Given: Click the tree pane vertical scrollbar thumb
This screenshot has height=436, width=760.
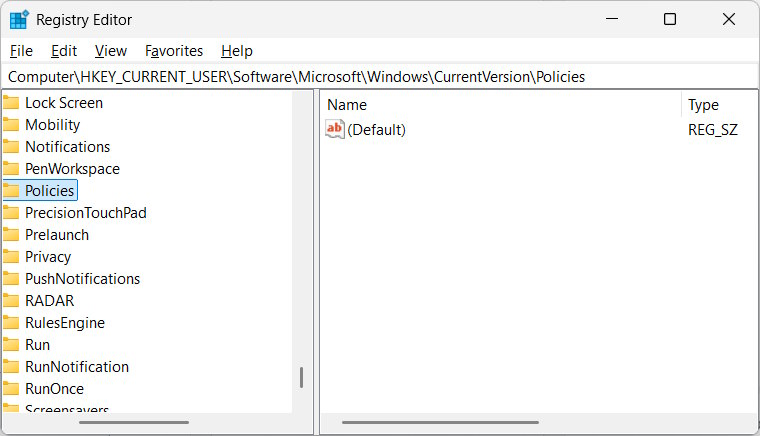Looking at the screenshot, I should [x=301, y=378].
